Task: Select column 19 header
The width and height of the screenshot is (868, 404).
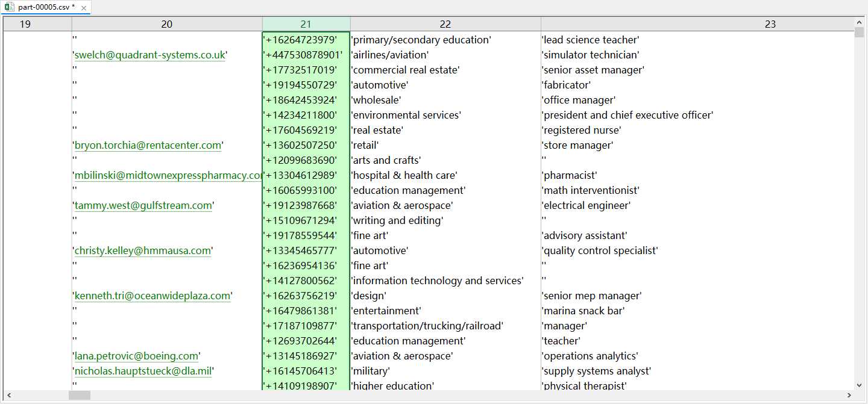Action: click(37, 24)
